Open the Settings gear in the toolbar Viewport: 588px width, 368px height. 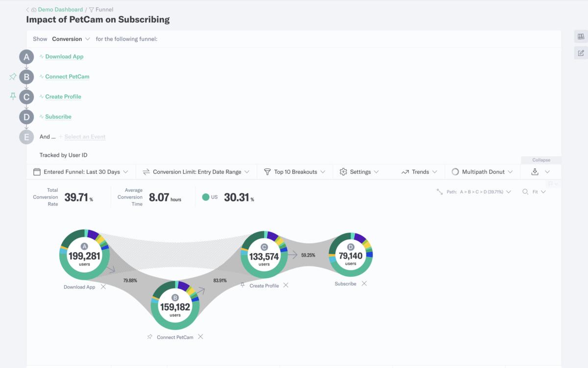[x=344, y=172]
